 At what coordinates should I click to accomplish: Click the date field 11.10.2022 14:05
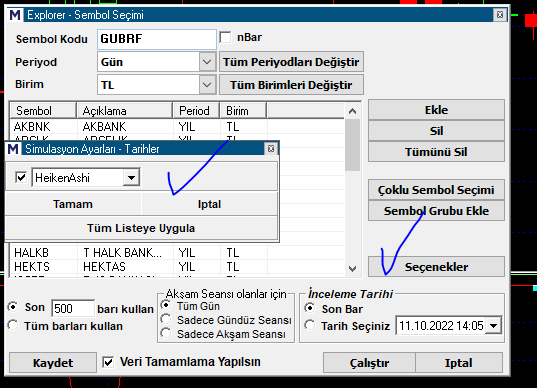tap(441, 325)
